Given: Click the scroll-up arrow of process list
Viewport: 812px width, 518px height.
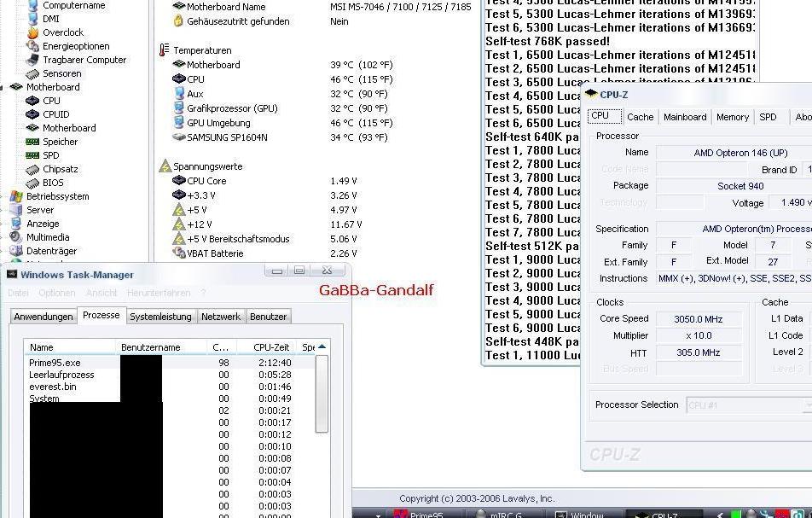Looking at the screenshot, I should 322,346.
